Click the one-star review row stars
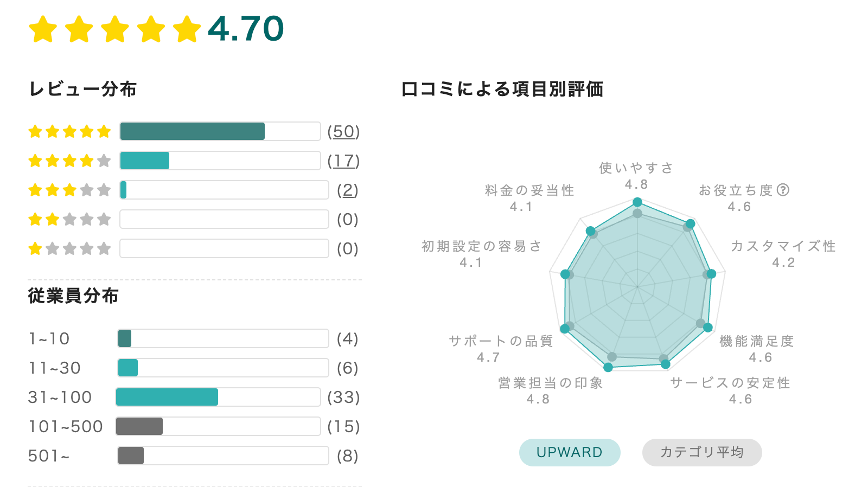The width and height of the screenshot is (868, 487). pyautogui.click(x=69, y=248)
